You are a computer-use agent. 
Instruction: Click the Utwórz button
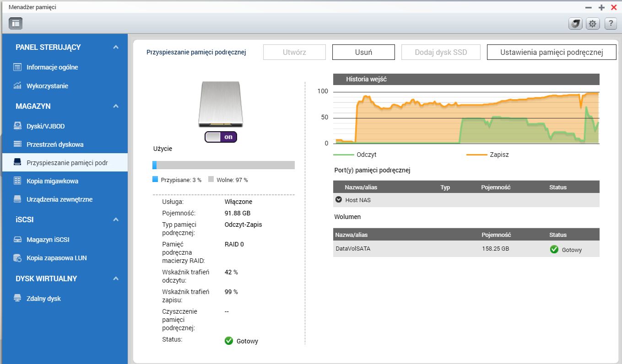pyautogui.click(x=294, y=52)
